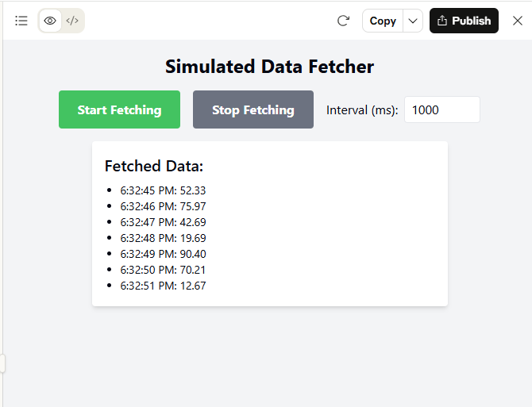The width and height of the screenshot is (532, 407).
Task: Click the Start Fetching button
Action: tap(119, 109)
